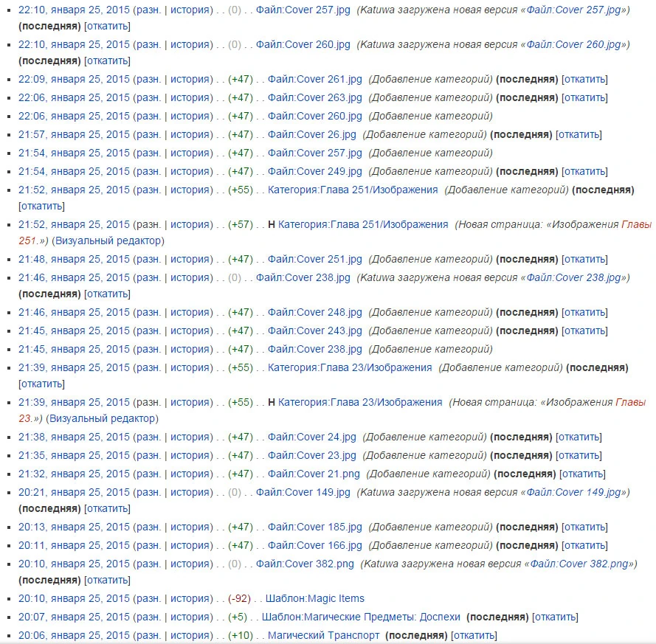This screenshot has width=656, height=644.
Task: Open разн. diff for Магический Транспорт row
Action: [x=148, y=635]
